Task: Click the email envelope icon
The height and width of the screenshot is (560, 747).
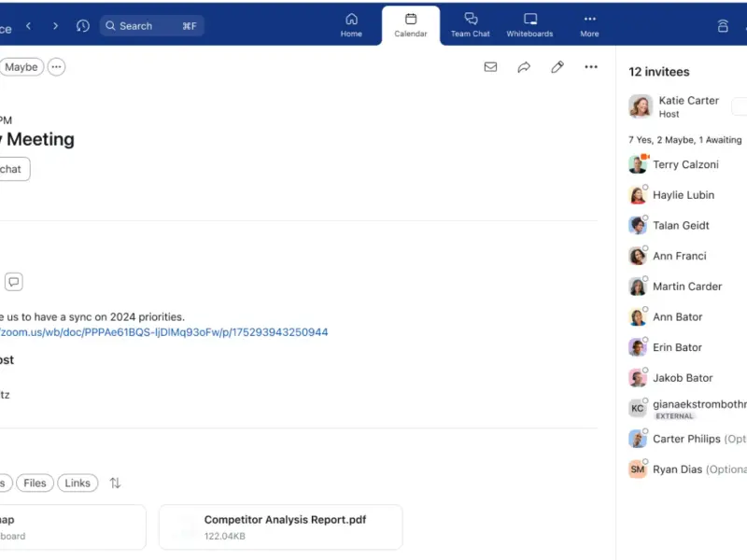Action: (x=490, y=66)
